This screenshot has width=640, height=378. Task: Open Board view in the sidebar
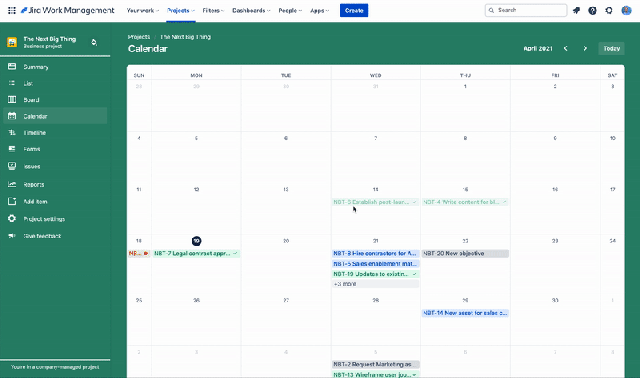tap(31, 100)
